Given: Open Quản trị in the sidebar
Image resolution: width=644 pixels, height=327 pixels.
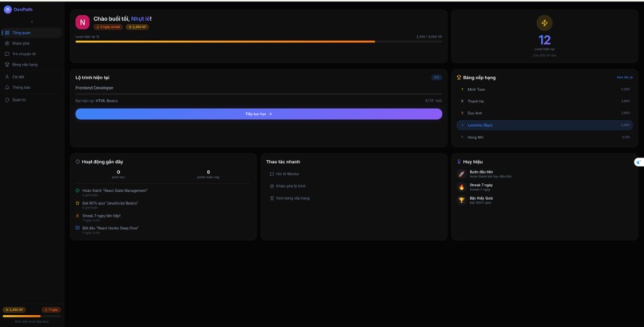Looking at the screenshot, I should [x=32, y=100].
